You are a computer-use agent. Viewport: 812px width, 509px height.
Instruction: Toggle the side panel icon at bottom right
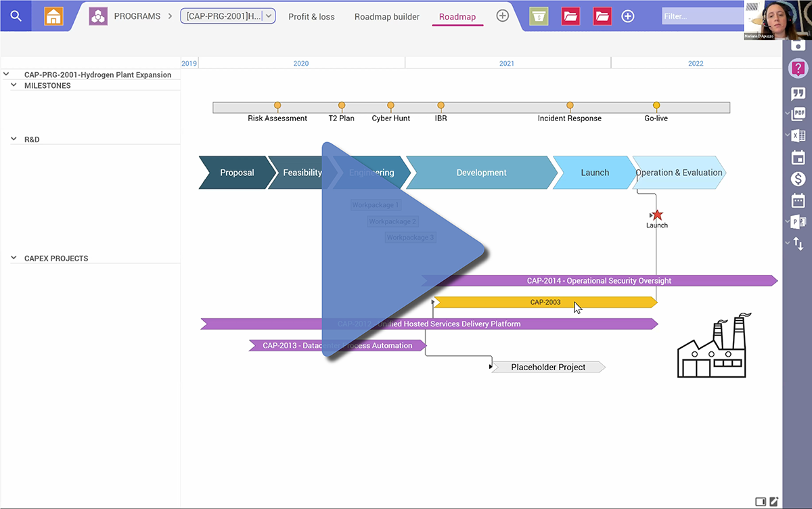760,502
